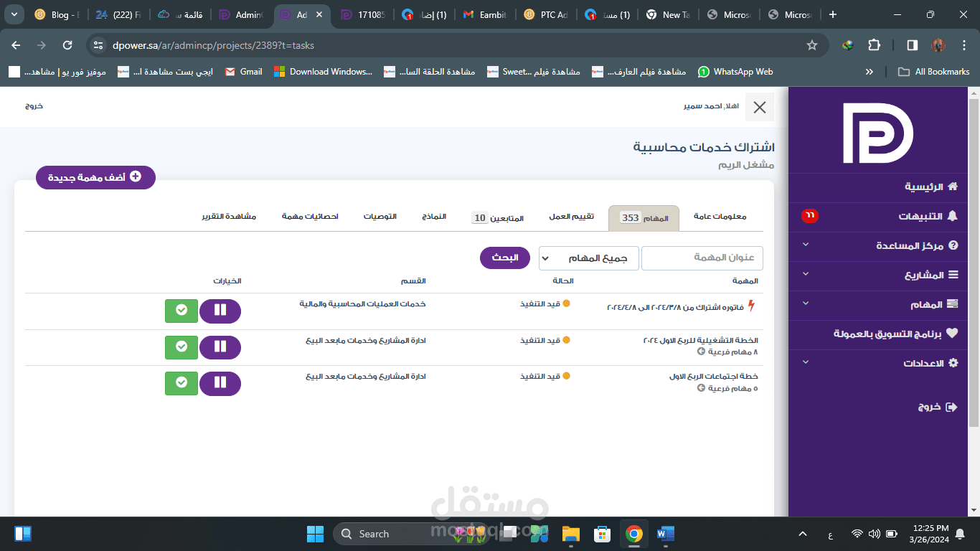The image size is (980, 551).
Task: Switch to تقييم العمل tab
Action: pyautogui.click(x=571, y=217)
